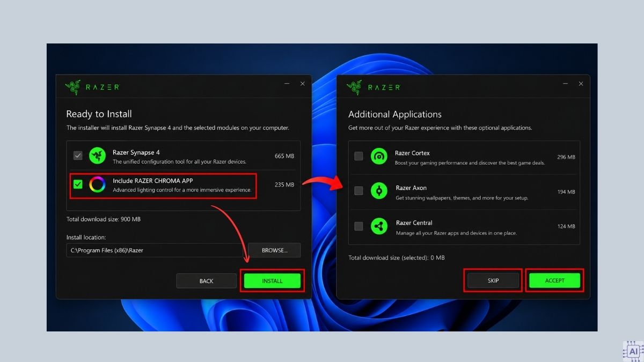Click the "Manage all your Razer apps" description
644x362 pixels.
click(456, 233)
